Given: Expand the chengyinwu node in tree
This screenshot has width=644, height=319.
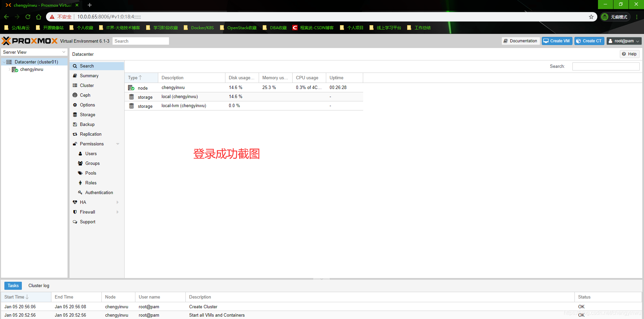Looking at the screenshot, I should tap(9, 70).
